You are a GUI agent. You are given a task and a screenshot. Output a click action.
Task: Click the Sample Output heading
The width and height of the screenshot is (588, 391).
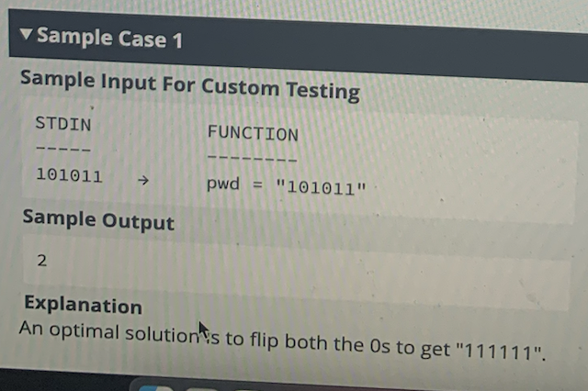[98, 220]
